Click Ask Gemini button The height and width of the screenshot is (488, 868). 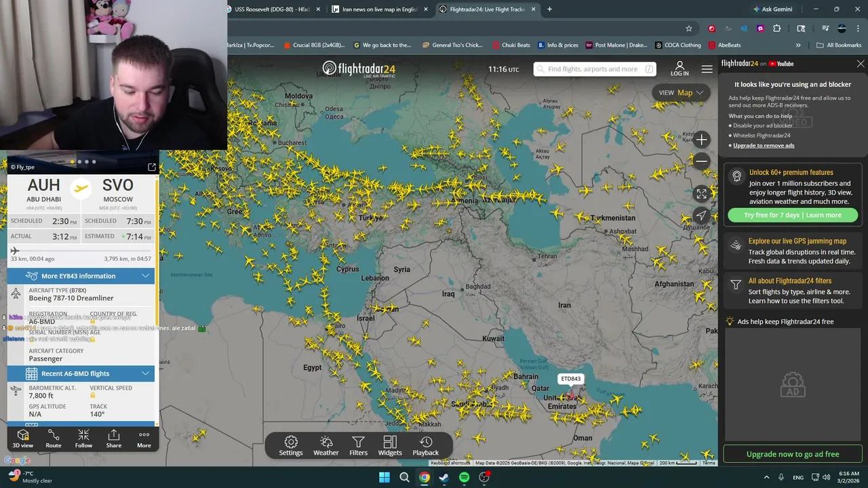(x=772, y=9)
